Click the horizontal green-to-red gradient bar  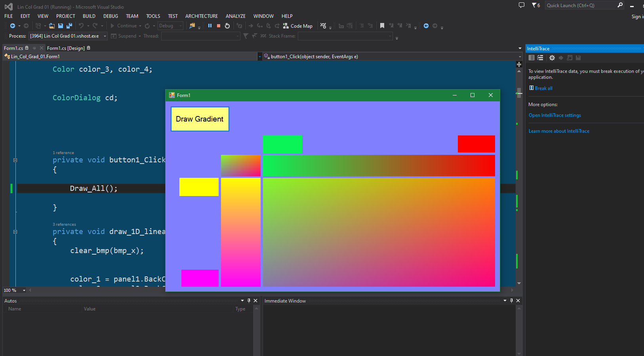[x=379, y=166]
